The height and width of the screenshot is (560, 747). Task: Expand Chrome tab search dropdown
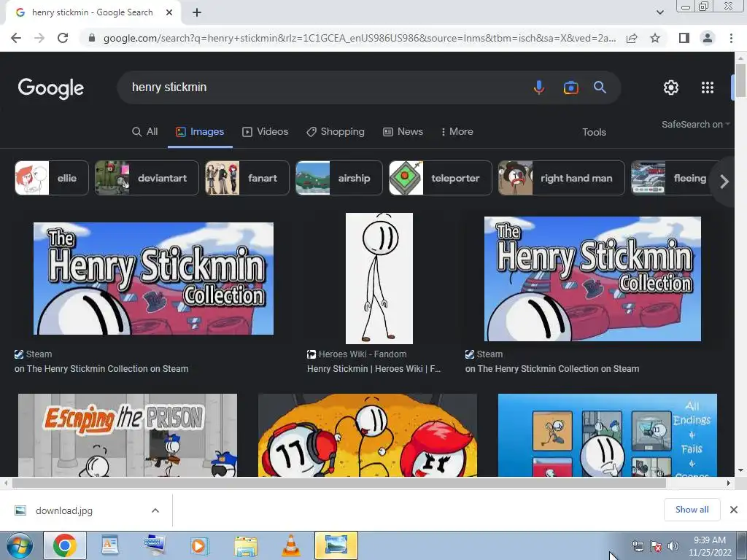[659, 12]
